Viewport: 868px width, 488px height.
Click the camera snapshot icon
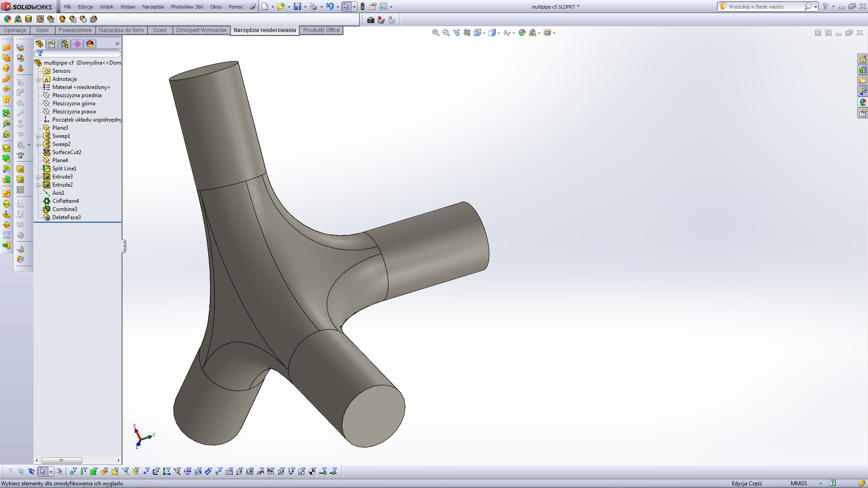click(371, 20)
